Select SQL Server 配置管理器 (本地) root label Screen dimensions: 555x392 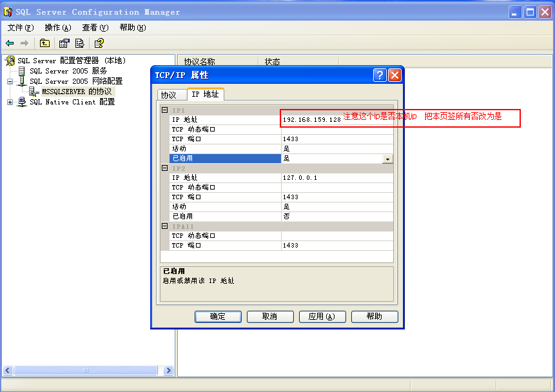click(72, 61)
